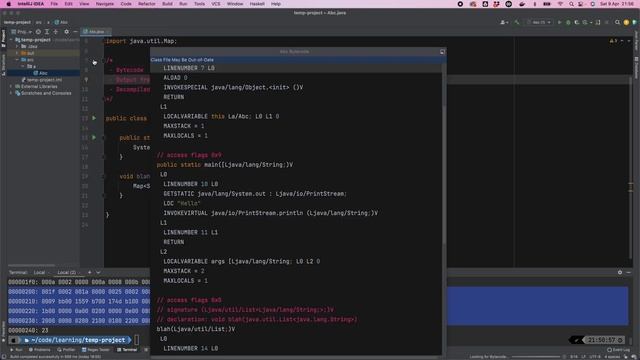The height and width of the screenshot is (360, 640).
Task: Click the Apple menu icon
Action: coord(9,4)
